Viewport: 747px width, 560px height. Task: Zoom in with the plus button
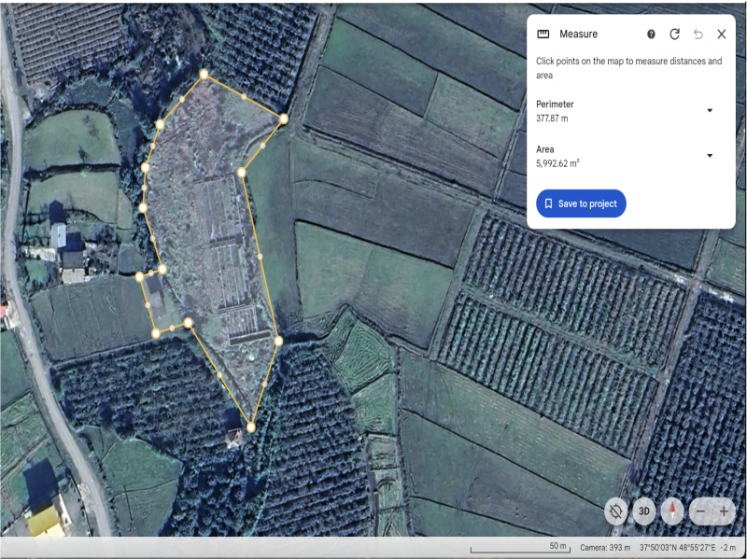[x=724, y=511]
